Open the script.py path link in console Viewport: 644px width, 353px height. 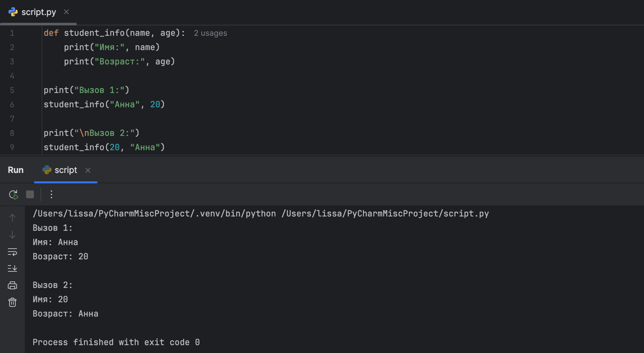pos(385,214)
